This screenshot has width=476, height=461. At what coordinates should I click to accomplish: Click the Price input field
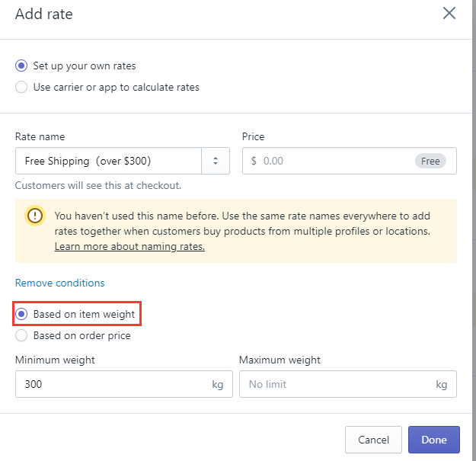335,161
